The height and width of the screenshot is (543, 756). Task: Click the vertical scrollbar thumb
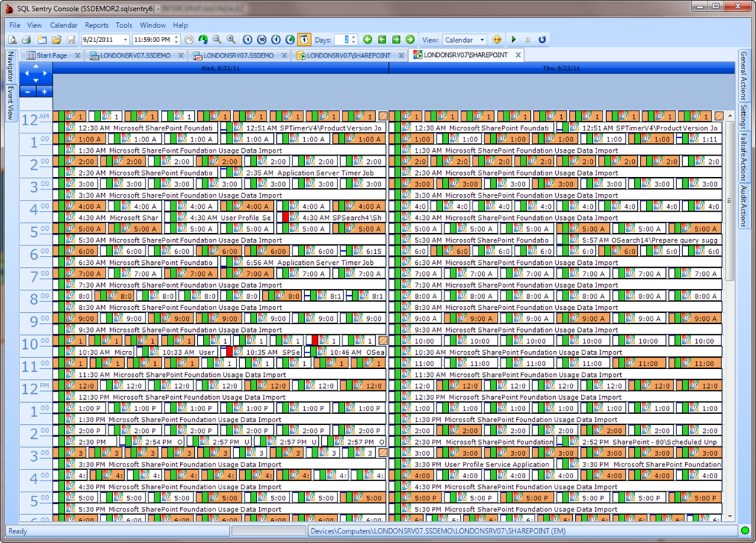(x=729, y=201)
